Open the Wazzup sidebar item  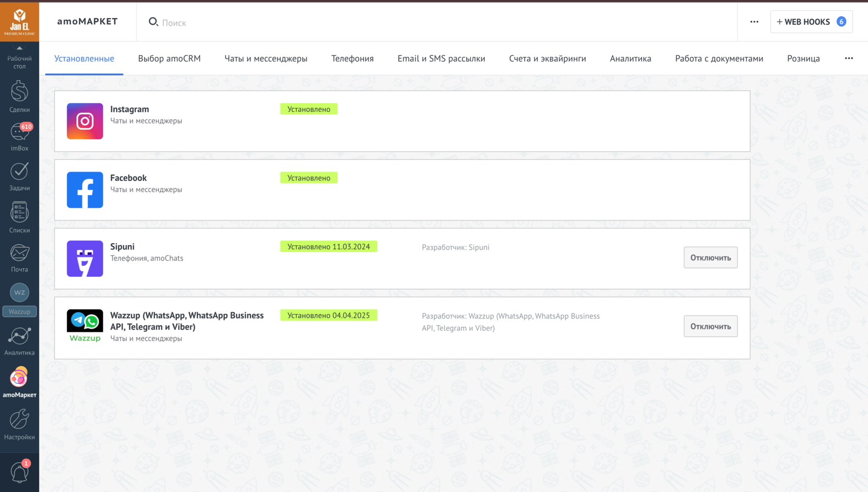coord(20,299)
